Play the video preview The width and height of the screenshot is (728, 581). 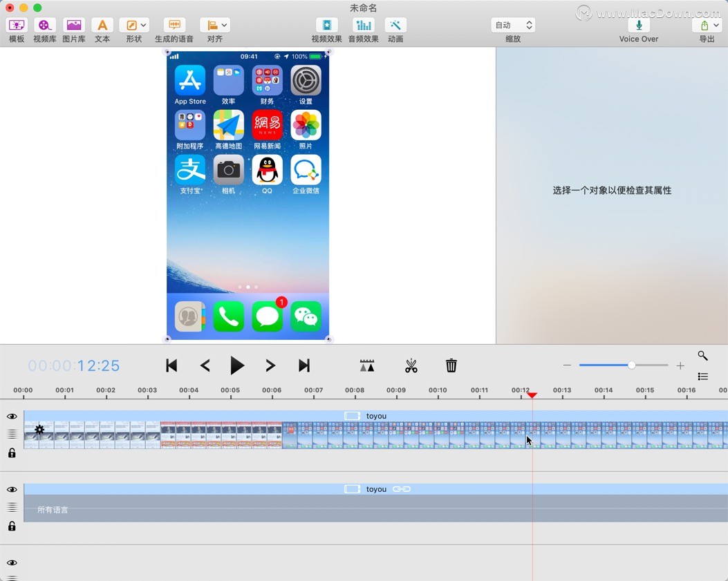(x=237, y=365)
